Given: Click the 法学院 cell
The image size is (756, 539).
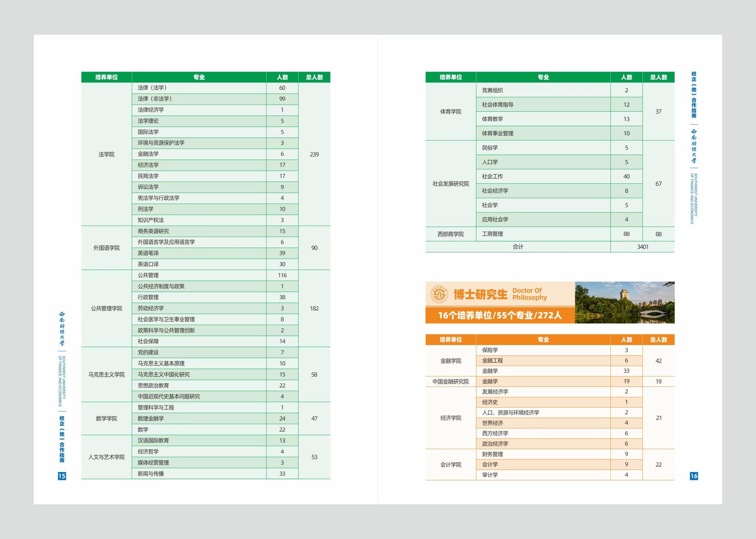Looking at the screenshot, I should 106,154.
